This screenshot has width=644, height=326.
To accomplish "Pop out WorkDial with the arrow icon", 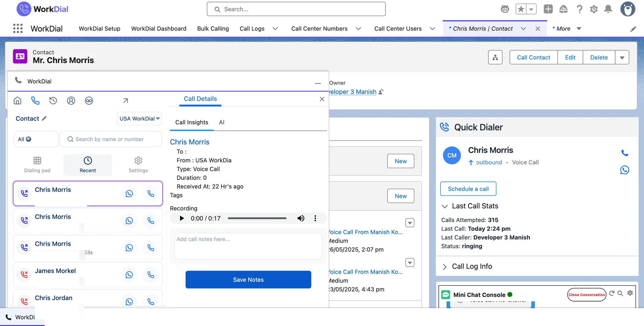I will click(x=125, y=101).
